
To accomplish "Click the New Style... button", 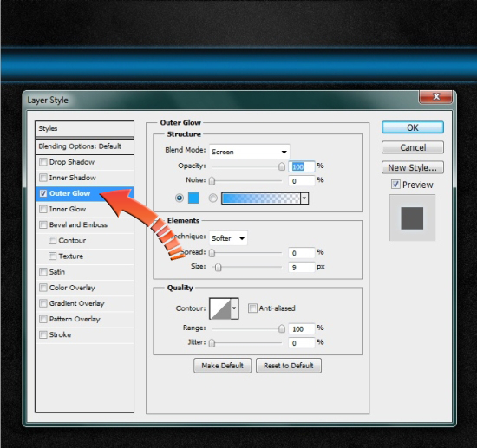I will tap(413, 167).
